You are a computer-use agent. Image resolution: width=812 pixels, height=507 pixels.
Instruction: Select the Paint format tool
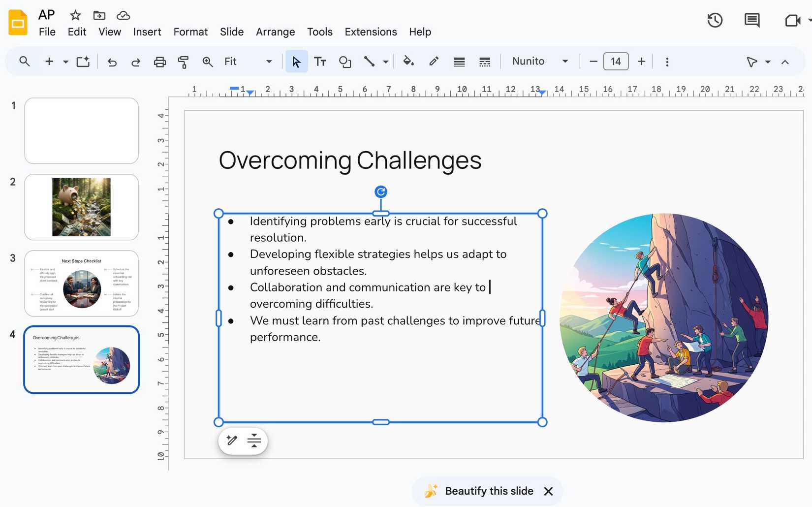click(183, 62)
